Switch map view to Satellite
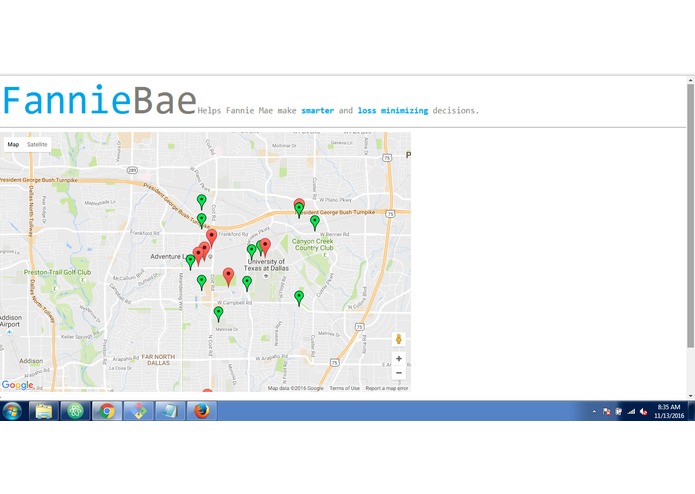 [x=37, y=144]
